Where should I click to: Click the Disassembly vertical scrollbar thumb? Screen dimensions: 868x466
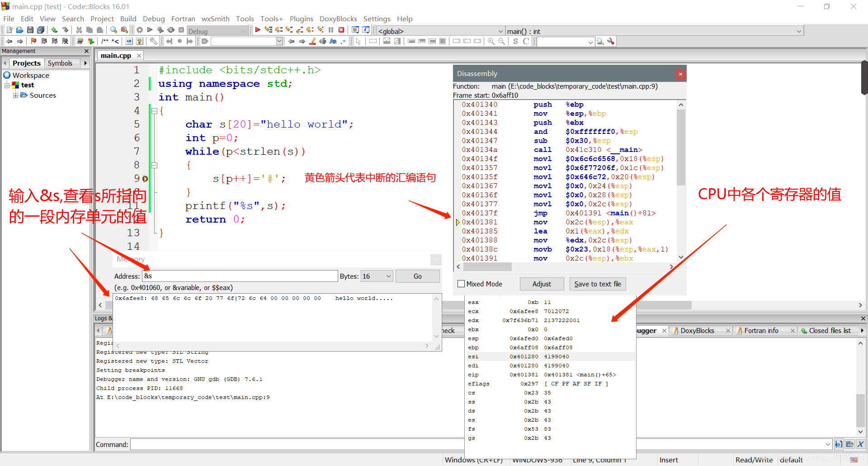681,147
